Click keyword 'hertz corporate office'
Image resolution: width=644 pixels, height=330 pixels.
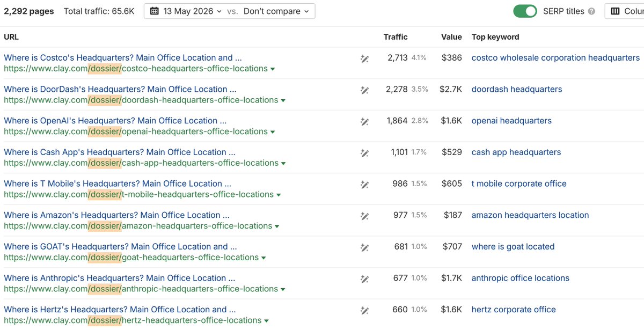[514, 309]
